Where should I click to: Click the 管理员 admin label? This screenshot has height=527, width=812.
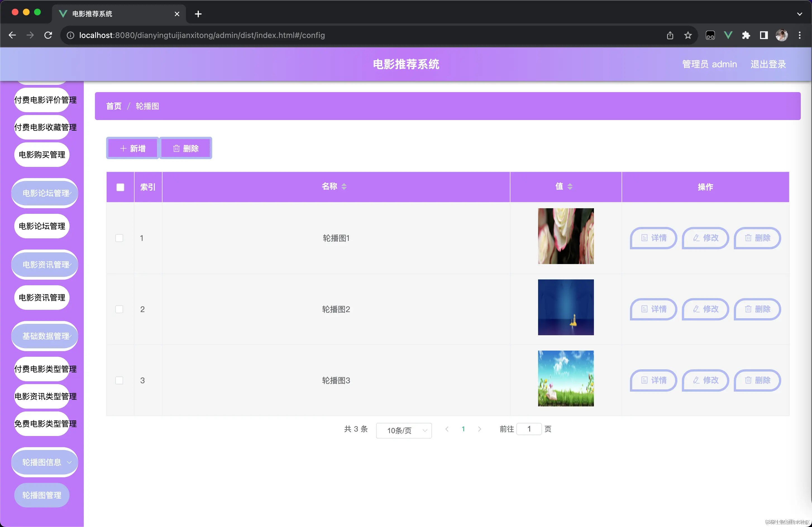(x=709, y=64)
